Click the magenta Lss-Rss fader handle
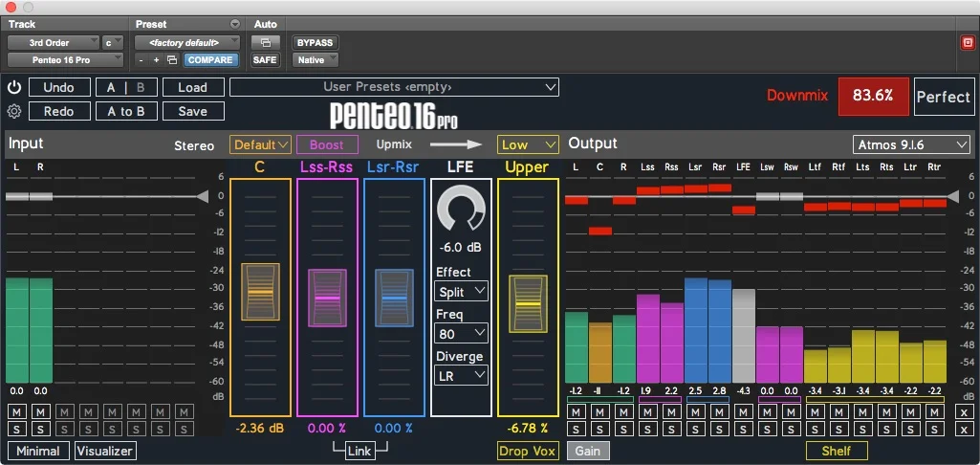 coord(327,298)
